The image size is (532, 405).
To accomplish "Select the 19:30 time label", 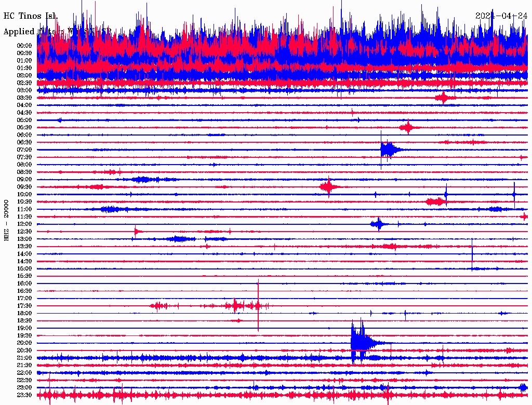I will pyautogui.click(x=24, y=335).
